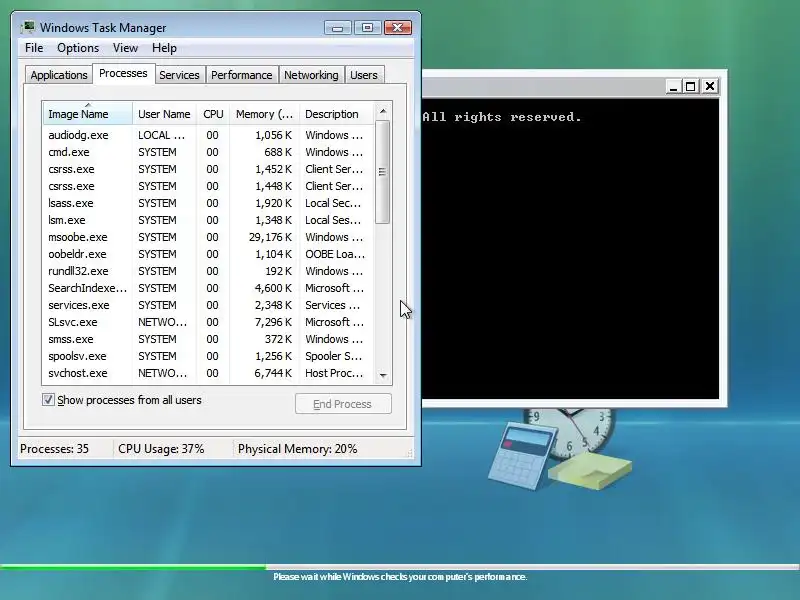Click Processes: 35 in status bar
This screenshot has height=600, width=800.
54,449
